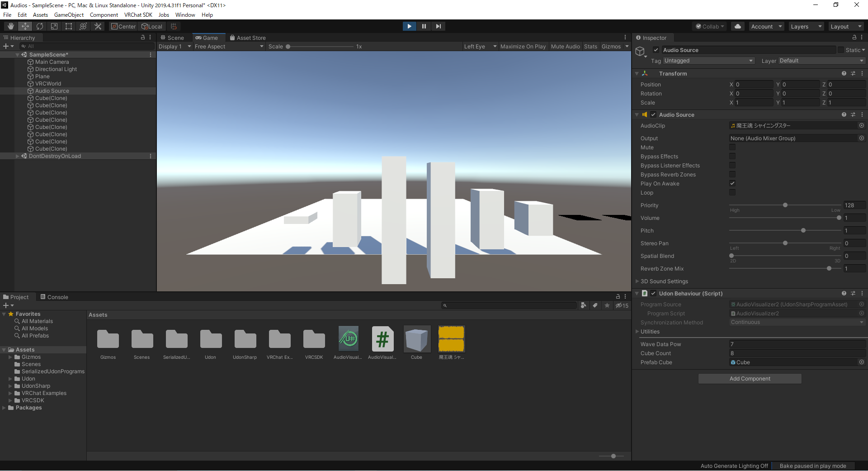Screen dimensions: 868x471
Task: Click the Step frame button
Action: point(438,26)
